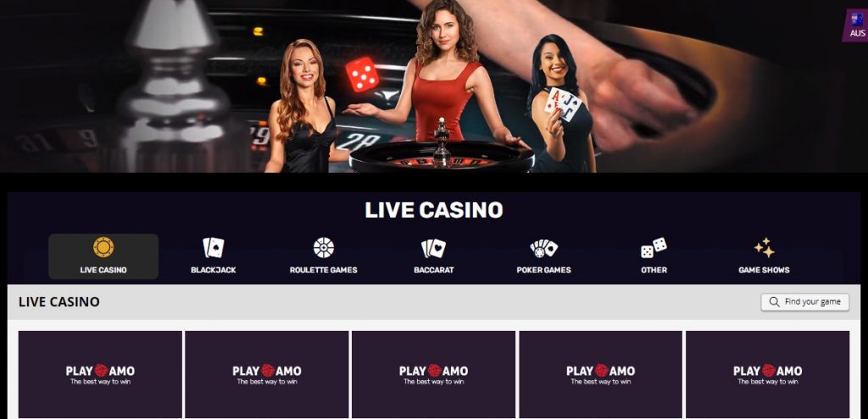Select the Poker Games icon
The height and width of the screenshot is (419, 868).
(543, 249)
